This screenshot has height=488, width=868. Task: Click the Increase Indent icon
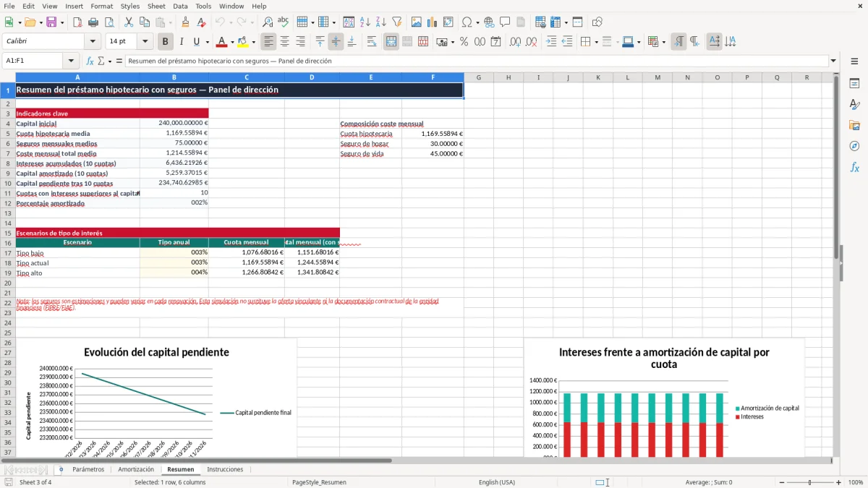[x=550, y=42]
